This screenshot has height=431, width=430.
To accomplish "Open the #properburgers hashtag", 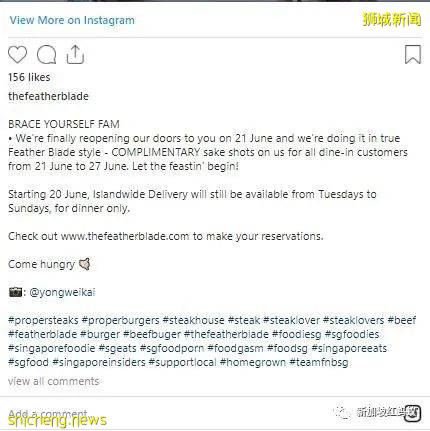I will [121, 320].
